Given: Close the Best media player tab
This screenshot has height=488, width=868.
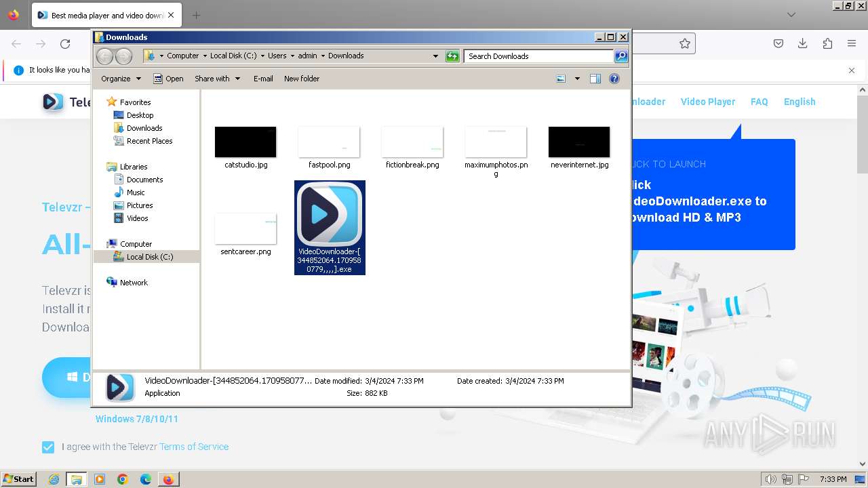Looking at the screenshot, I should 171,15.
